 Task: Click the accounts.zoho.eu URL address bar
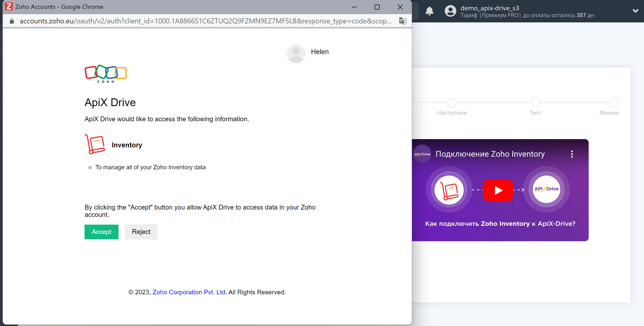(x=206, y=21)
